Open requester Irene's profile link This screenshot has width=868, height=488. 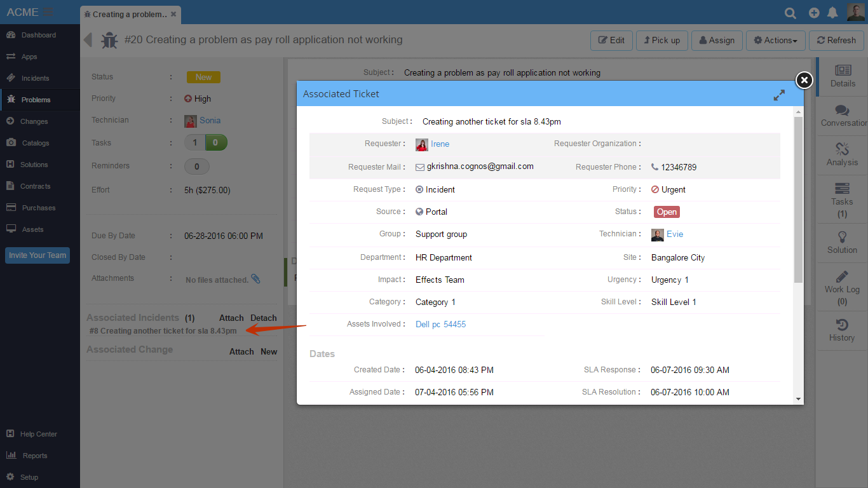pyautogui.click(x=440, y=144)
